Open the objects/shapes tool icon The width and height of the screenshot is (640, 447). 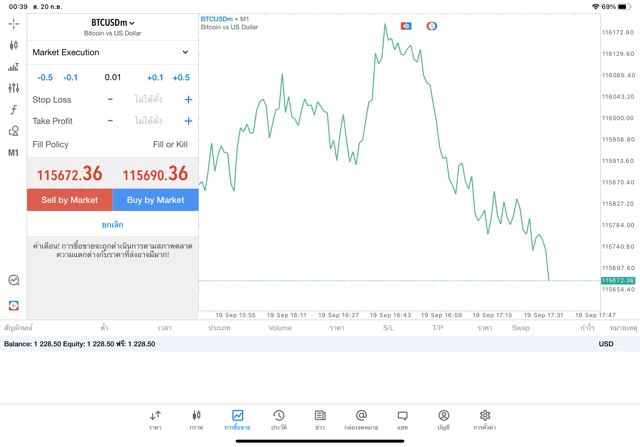point(13,131)
